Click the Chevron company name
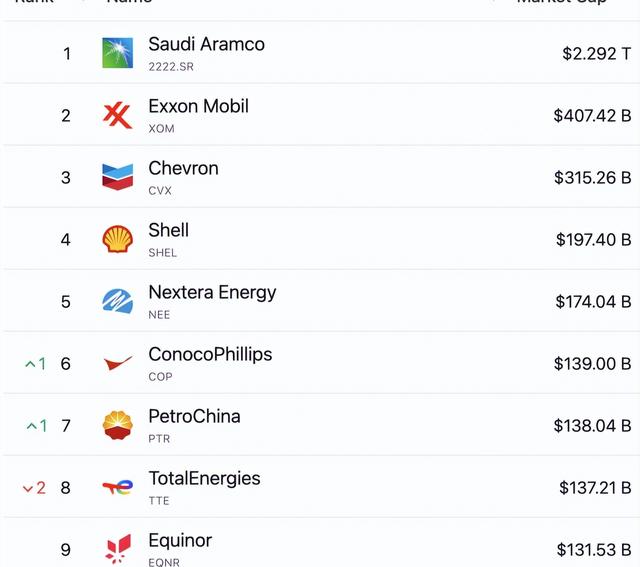Viewport: 640px width, 567px height. click(184, 168)
